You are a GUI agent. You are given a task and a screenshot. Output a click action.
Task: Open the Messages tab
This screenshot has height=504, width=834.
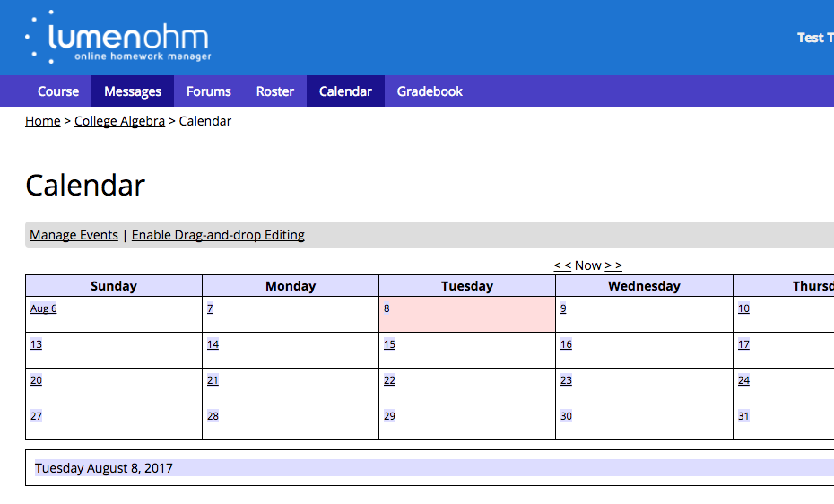point(133,91)
